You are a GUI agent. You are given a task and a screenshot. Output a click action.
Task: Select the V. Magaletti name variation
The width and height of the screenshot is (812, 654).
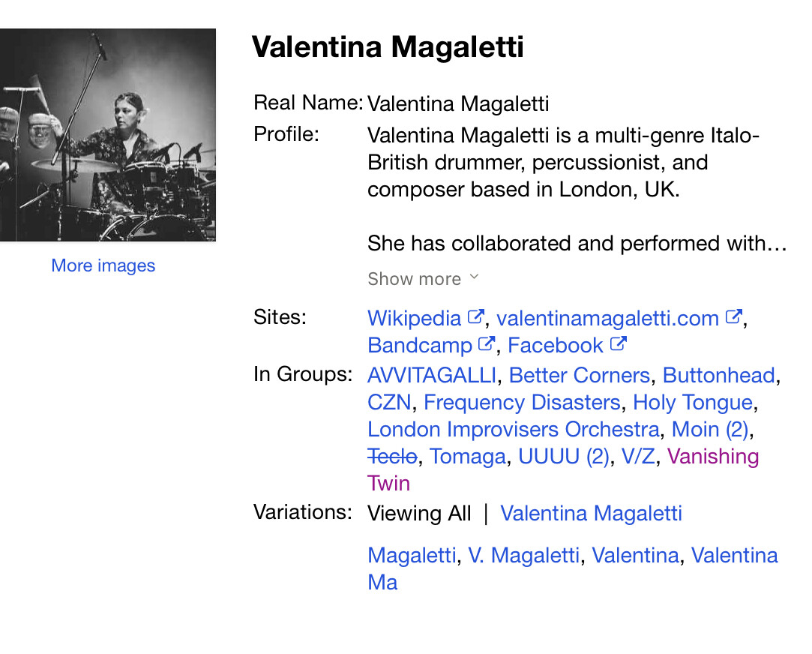(x=523, y=555)
